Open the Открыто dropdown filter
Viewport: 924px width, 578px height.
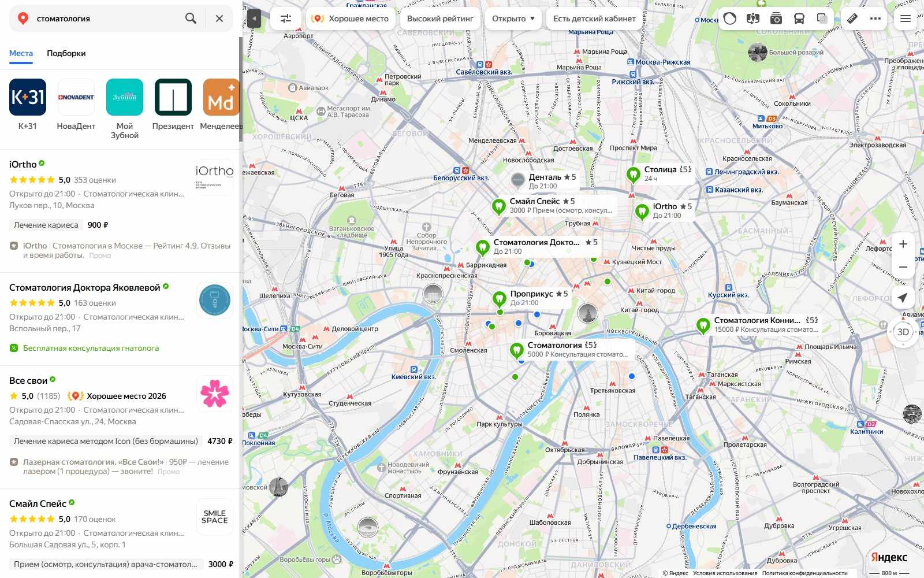(513, 18)
